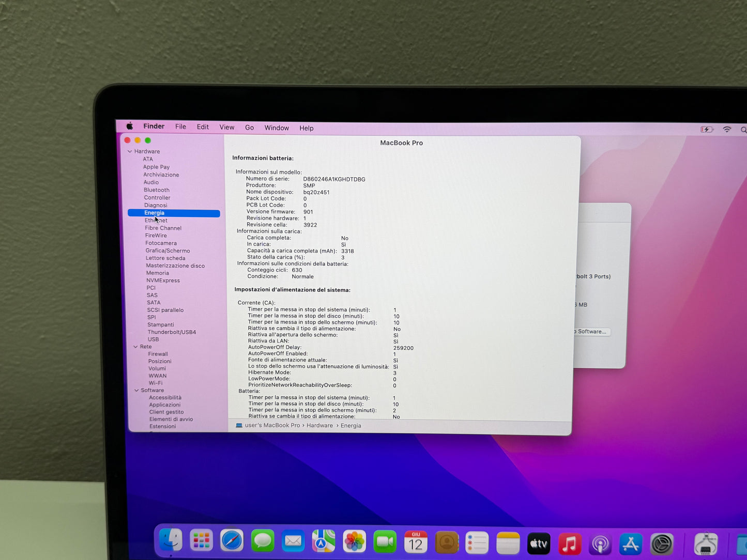Open the Help menu
Viewport: 747px width, 560px height.
(x=306, y=128)
